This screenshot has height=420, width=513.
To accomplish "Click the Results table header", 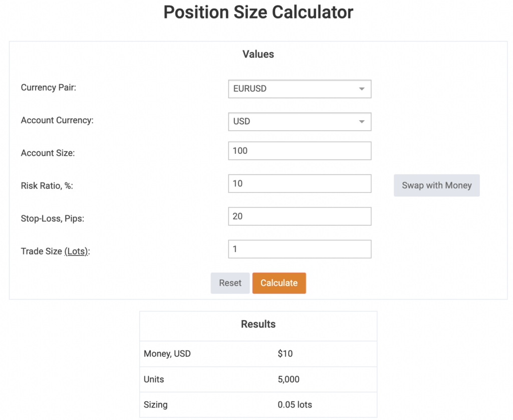I will pyautogui.click(x=258, y=324).
